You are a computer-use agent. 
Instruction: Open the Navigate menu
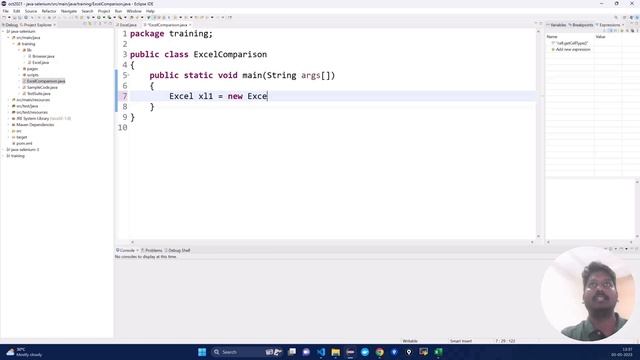tap(69, 11)
